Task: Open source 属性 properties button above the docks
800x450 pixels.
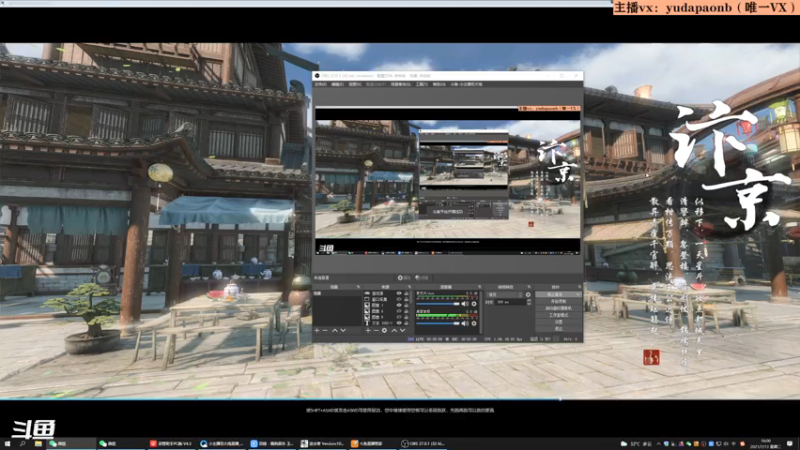Action: tap(403, 278)
